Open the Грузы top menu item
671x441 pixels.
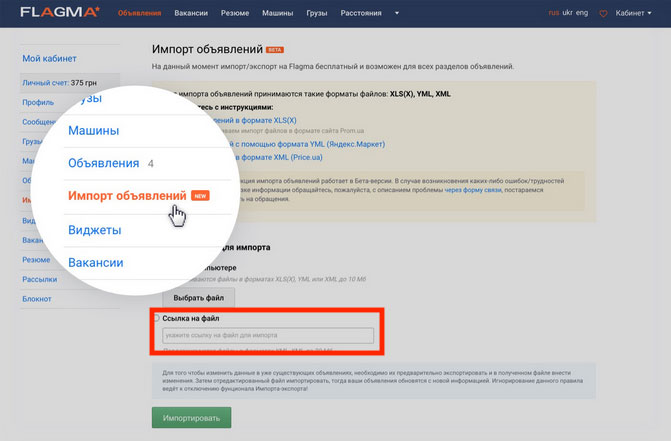pyautogui.click(x=317, y=13)
